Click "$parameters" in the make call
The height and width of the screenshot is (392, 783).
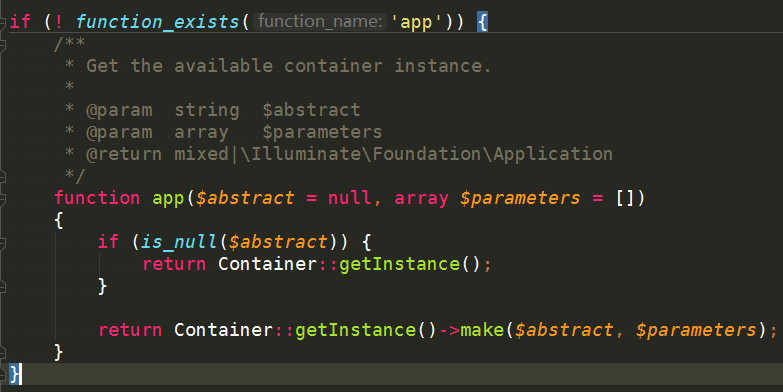click(696, 330)
